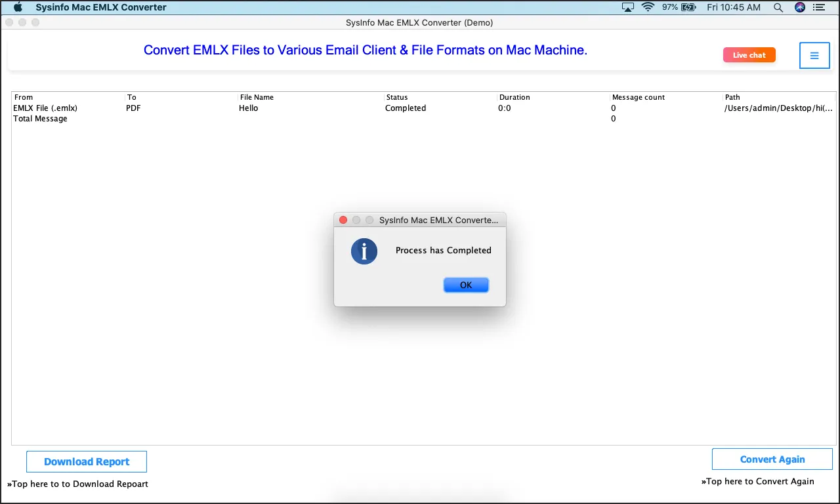Click the 0:0 duration cell
The width and height of the screenshot is (840, 504).
505,108
